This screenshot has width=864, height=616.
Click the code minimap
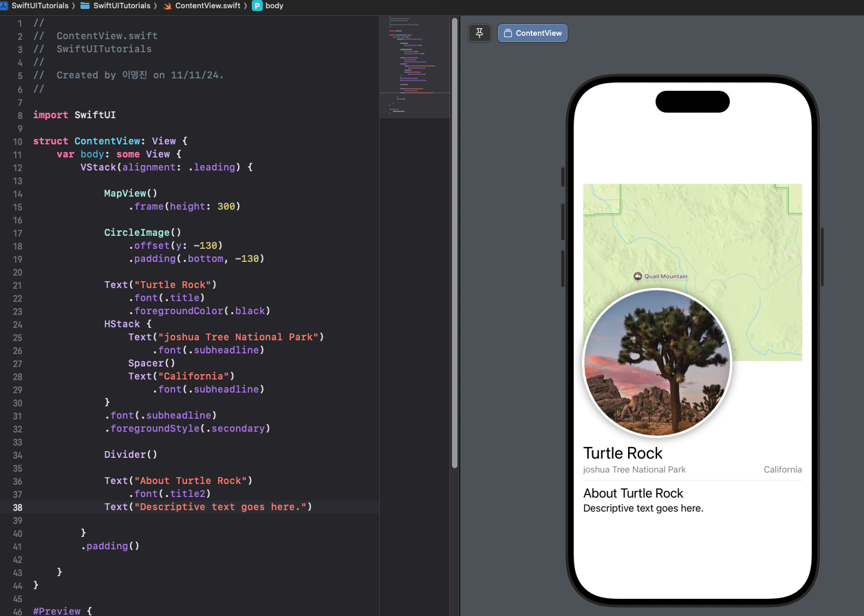pyautogui.click(x=414, y=67)
